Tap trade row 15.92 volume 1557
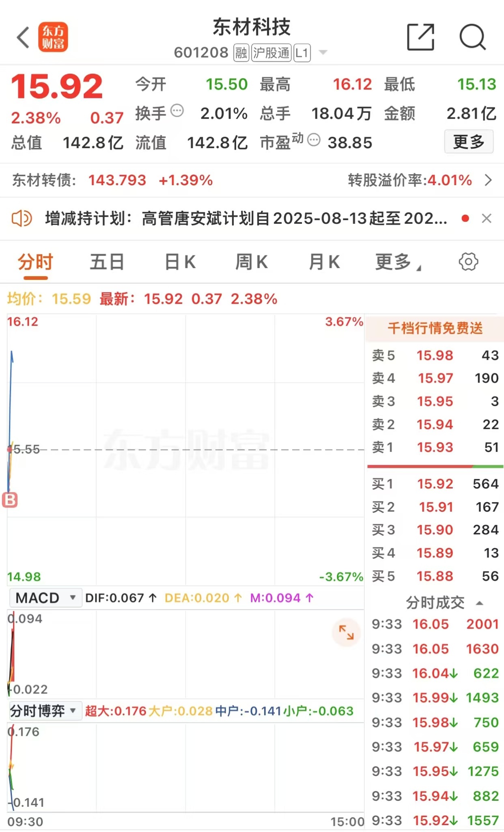Image resolution: width=504 pixels, height=832 pixels. [x=435, y=820]
